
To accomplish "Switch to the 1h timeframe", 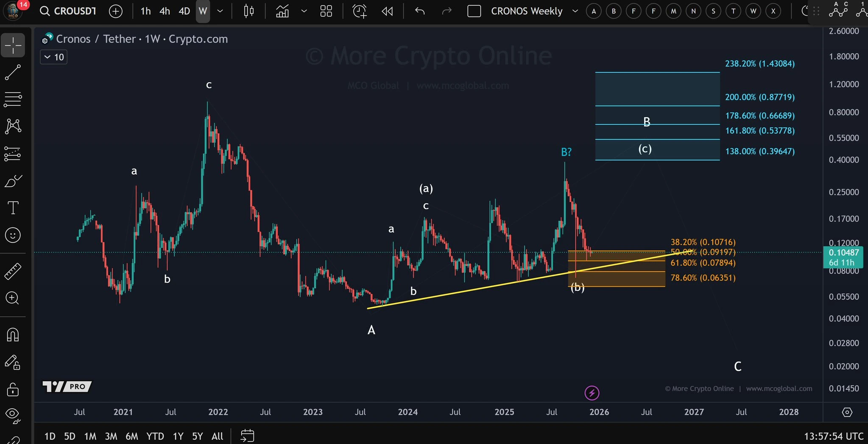I will pos(145,11).
